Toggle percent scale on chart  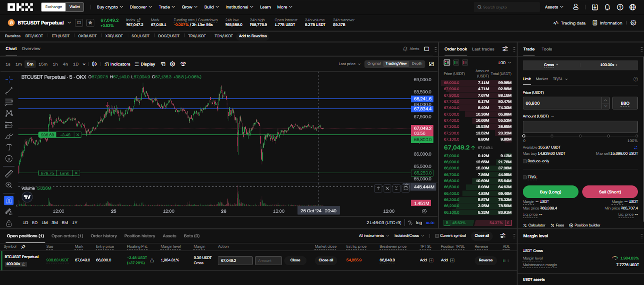click(x=410, y=223)
